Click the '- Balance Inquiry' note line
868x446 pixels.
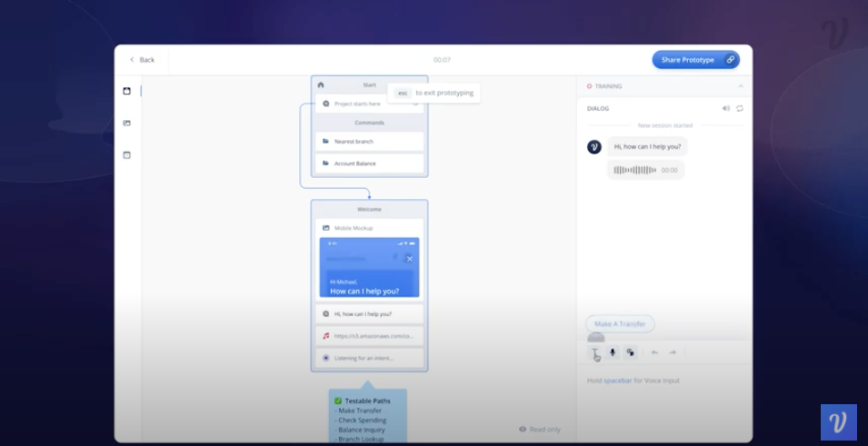(359, 430)
